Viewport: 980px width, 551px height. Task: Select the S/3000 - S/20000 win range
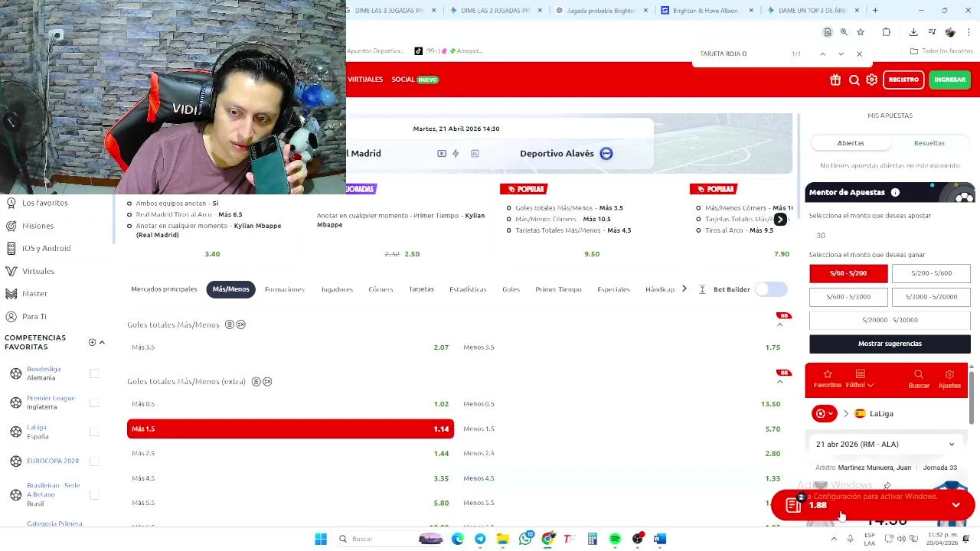(x=930, y=296)
